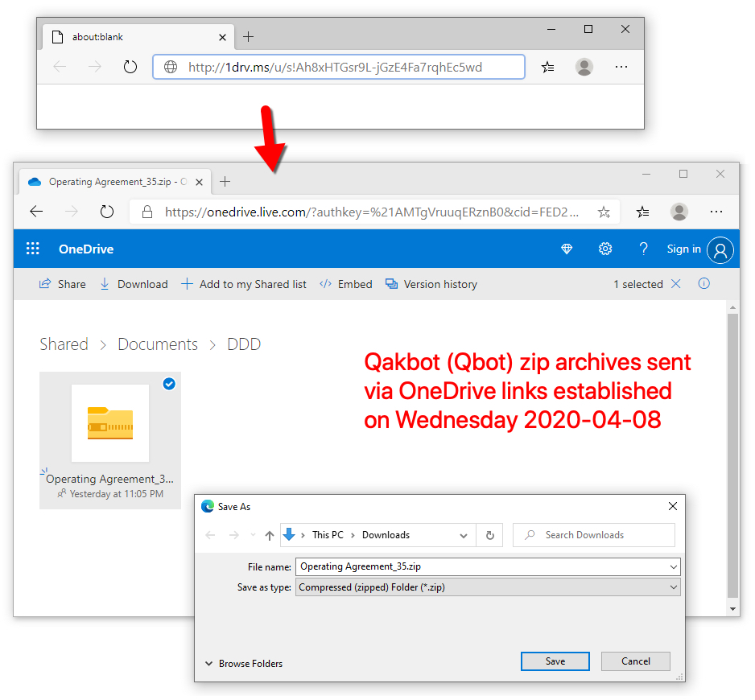The width and height of the screenshot is (755, 700).
Task: Click Documents breadcrumb
Action: click(x=158, y=344)
